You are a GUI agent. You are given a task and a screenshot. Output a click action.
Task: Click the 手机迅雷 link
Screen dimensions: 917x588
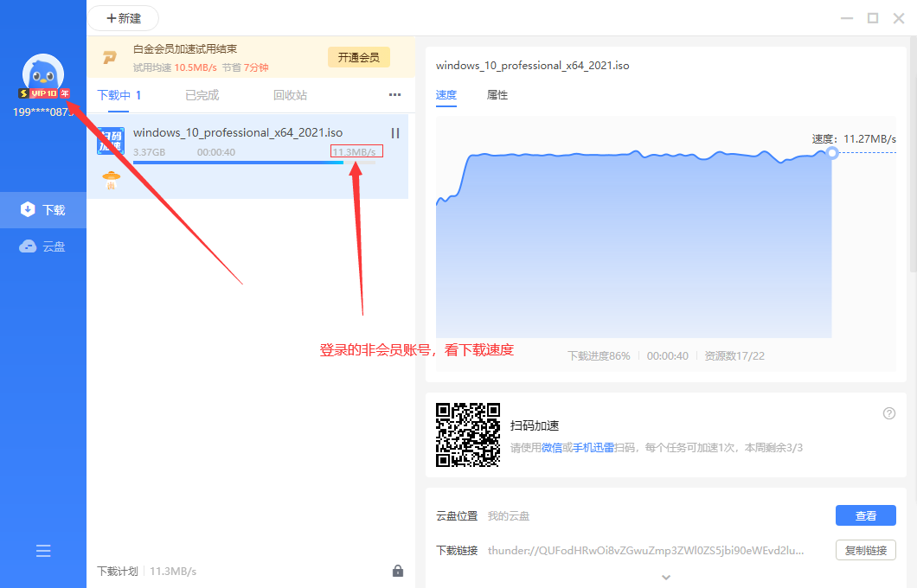tap(593, 448)
